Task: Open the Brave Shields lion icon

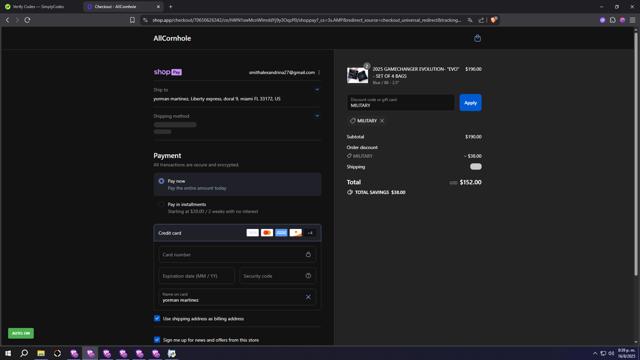Action: click(493, 20)
